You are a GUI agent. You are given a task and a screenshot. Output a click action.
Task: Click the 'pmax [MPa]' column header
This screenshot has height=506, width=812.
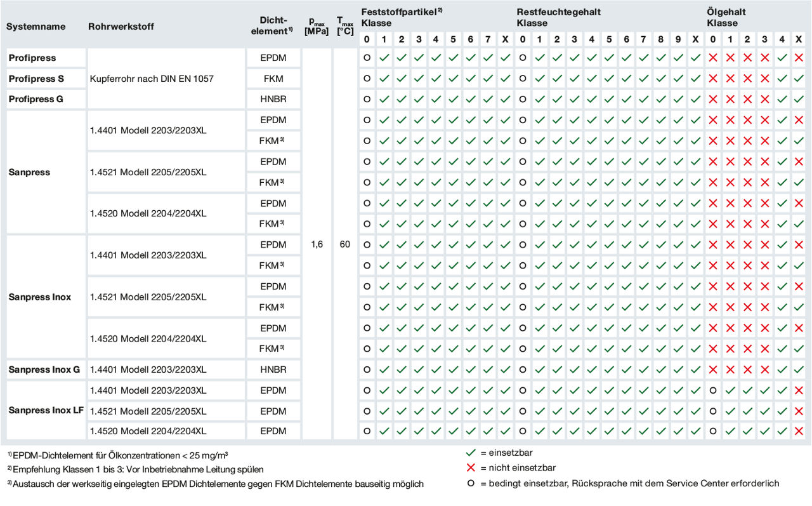point(317,25)
